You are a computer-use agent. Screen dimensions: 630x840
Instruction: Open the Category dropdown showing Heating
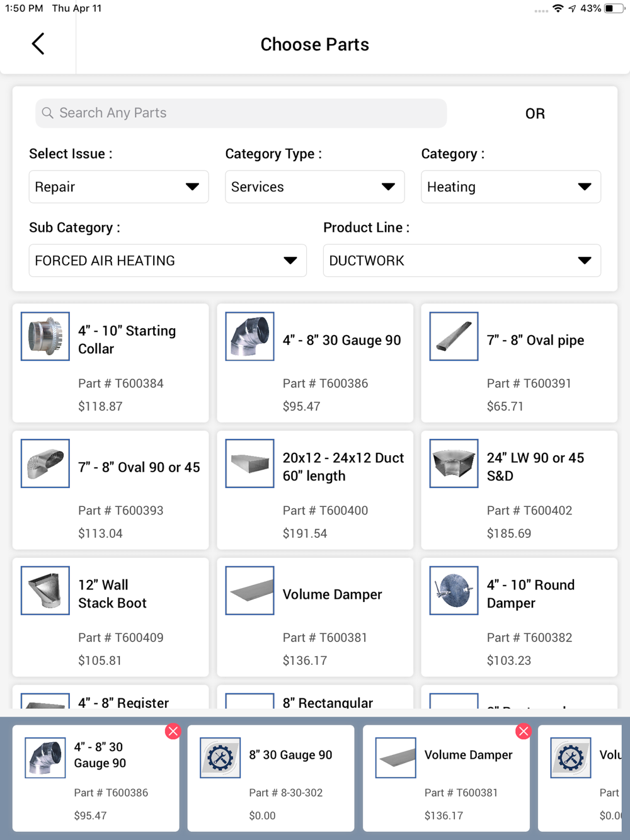pyautogui.click(x=511, y=186)
